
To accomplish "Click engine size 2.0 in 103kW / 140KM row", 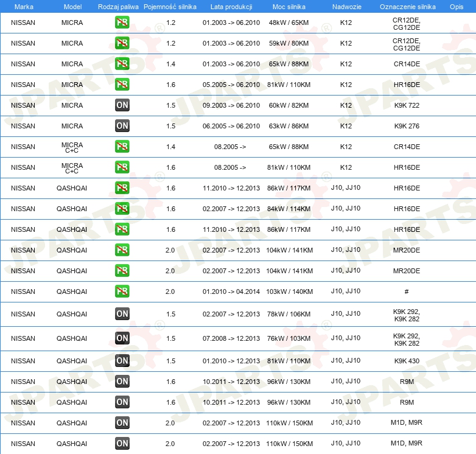I will click(x=170, y=292).
